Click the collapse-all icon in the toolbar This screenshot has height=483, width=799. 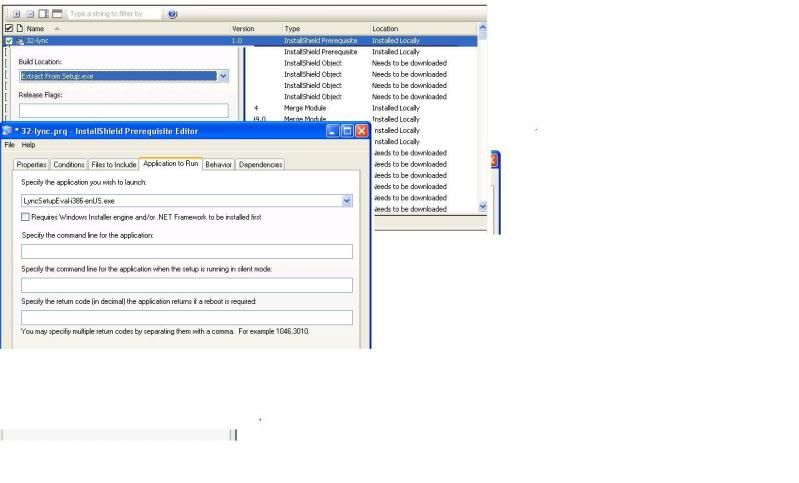pos(30,14)
